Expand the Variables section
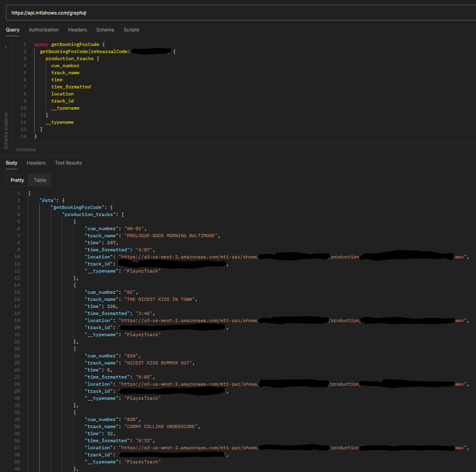This screenshot has height=472, width=476. [26, 150]
